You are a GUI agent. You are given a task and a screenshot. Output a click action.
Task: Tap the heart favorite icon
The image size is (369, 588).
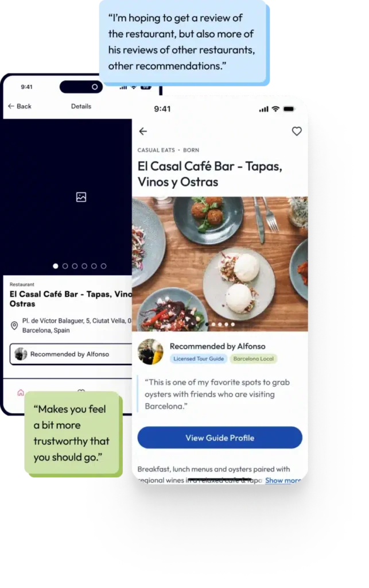coord(297,131)
